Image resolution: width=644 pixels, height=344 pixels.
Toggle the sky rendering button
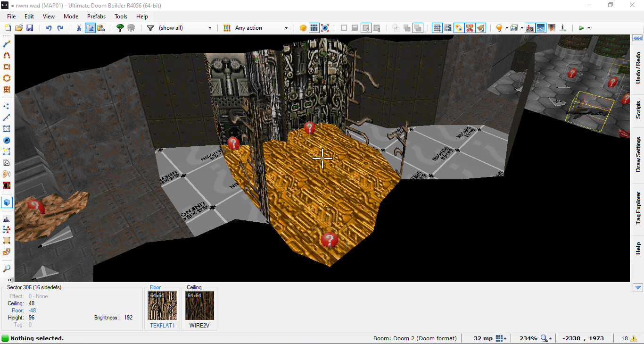(x=540, y=28)
